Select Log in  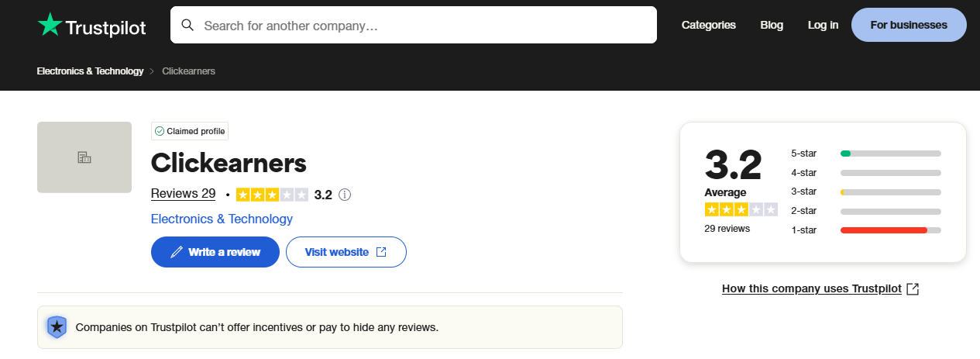tap(823, 25)
